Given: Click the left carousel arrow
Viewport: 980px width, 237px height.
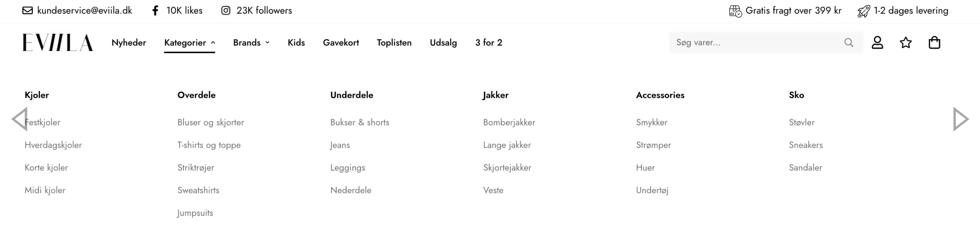Looking at the screenshot, I should point(20,119).
